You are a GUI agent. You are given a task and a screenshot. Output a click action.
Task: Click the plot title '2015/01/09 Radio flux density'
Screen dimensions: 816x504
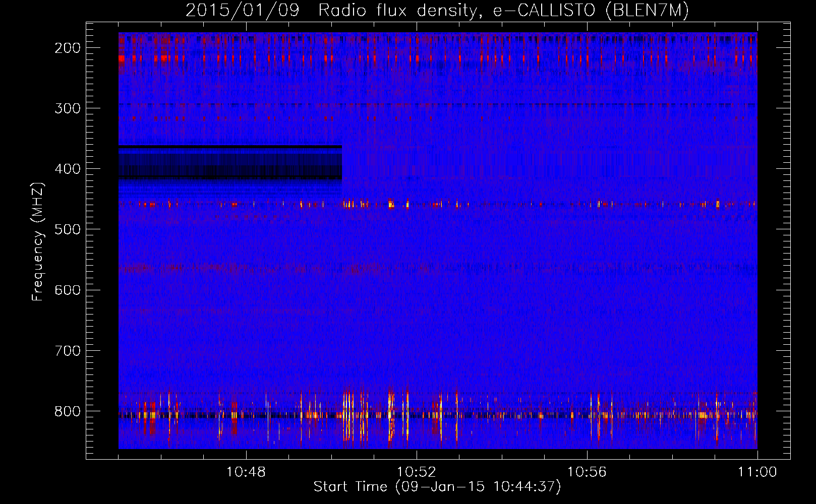pos(437,10)
